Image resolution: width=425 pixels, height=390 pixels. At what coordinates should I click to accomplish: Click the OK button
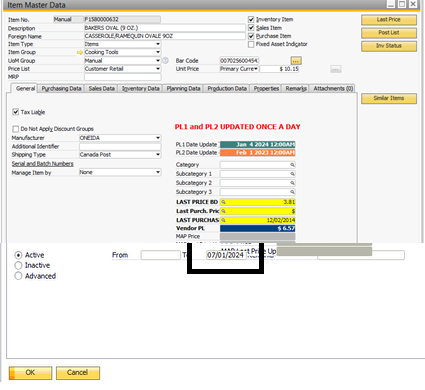[x=30, y=373]
